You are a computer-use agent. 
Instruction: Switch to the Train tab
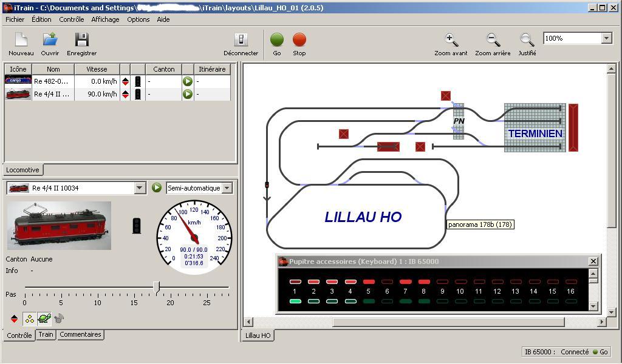coord(46,334)
